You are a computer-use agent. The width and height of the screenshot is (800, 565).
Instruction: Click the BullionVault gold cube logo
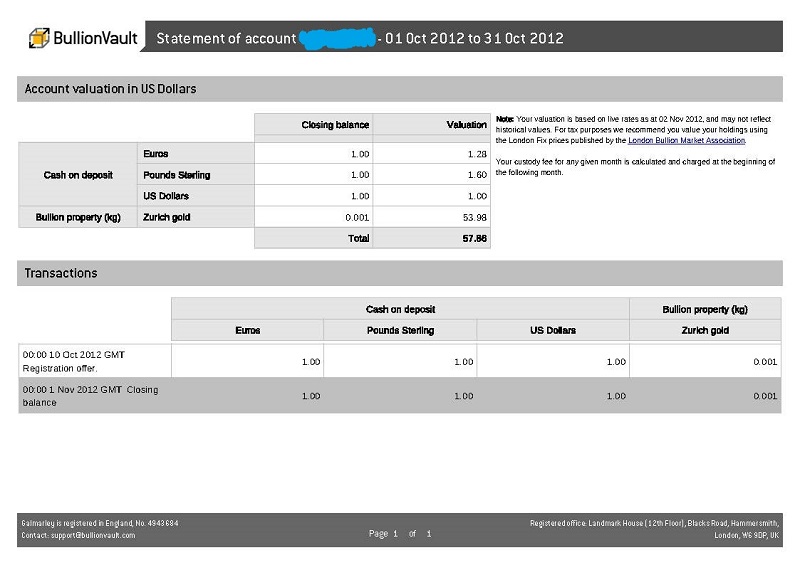[39, 38]
